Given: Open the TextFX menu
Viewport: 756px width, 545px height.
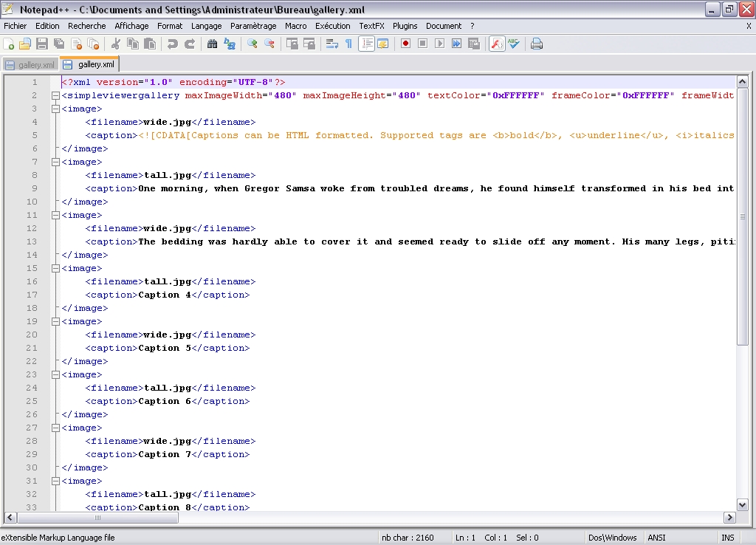Looking at the screenshot, I should click(371, 26).
